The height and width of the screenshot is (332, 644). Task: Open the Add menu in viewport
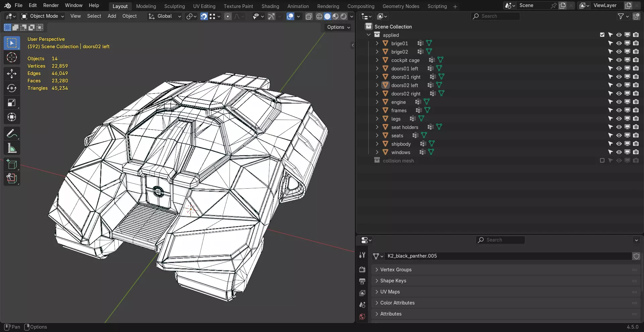point(112,16)
